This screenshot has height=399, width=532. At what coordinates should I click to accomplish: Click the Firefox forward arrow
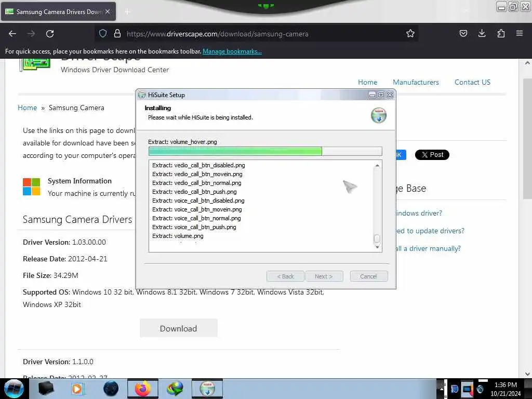click(31, 34)
